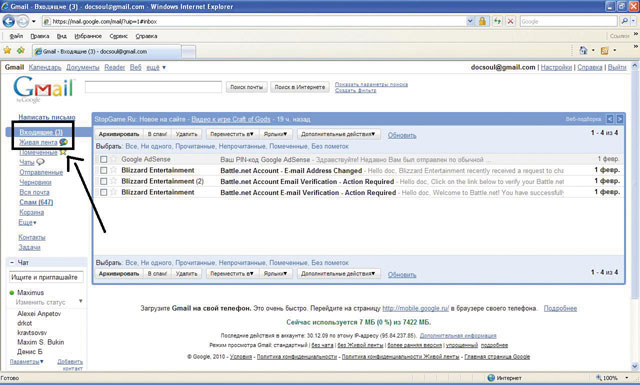Viewport: 640px width, 385px height.
Task: Click the Поиск почты button
Action: tap(247, 87)
